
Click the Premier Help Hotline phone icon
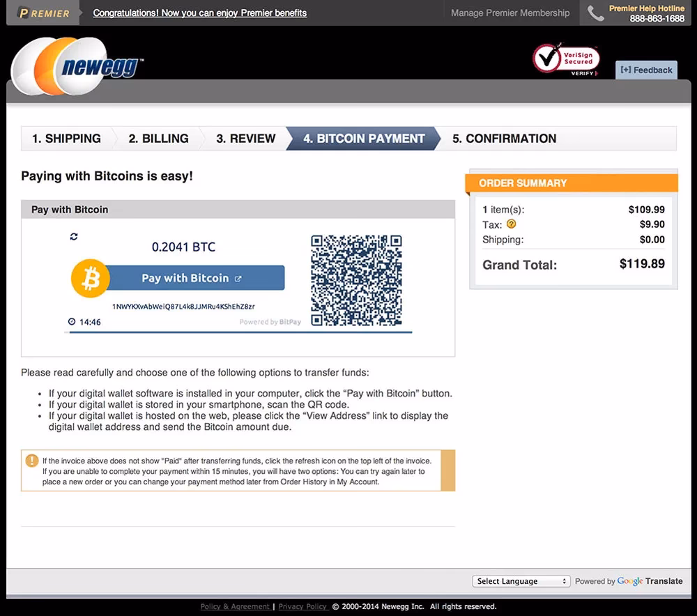click(596, 13)
